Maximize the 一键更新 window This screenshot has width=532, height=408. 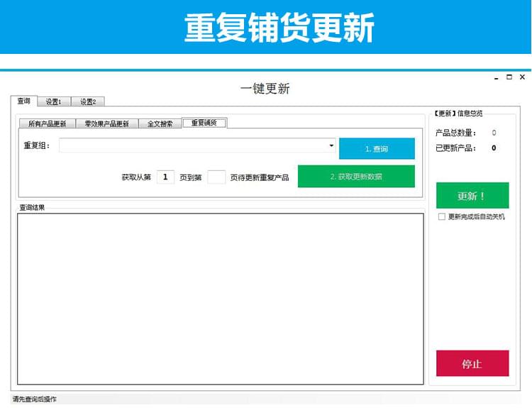[509, 77]
